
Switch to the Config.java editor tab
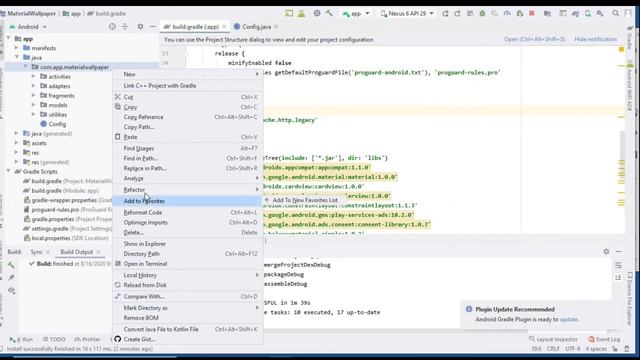(x=256, y=27)
